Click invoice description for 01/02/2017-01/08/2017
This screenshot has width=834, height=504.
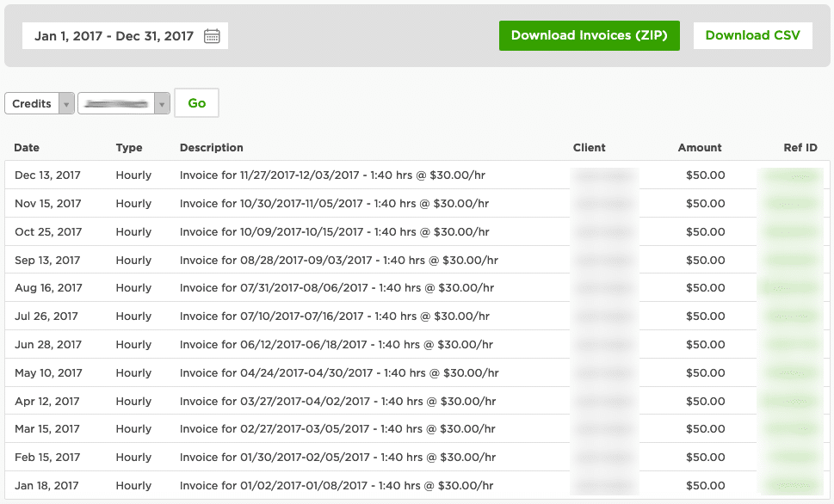pyautogui.click(x=337, y=485)
